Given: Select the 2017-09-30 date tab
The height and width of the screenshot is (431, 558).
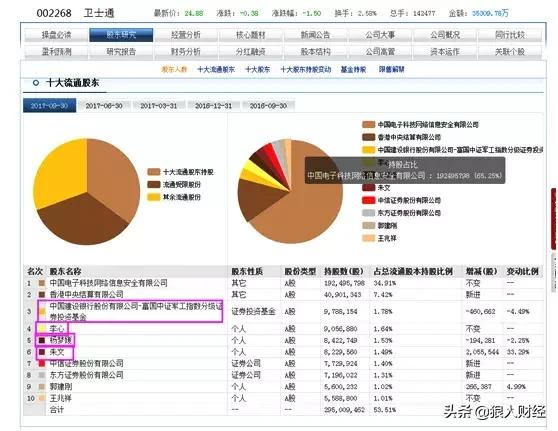Looking at the screenshot, I should pos(49,106).
